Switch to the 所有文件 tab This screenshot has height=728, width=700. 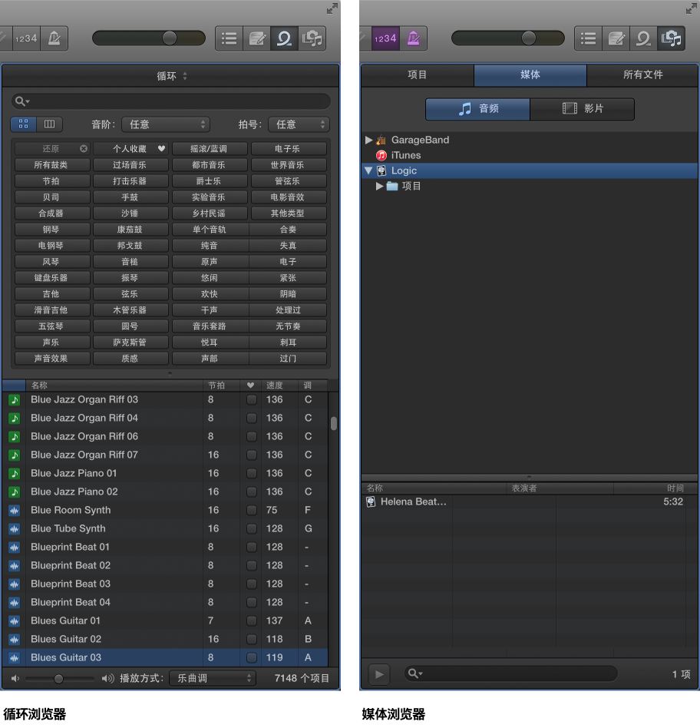(x=642, y=74)
